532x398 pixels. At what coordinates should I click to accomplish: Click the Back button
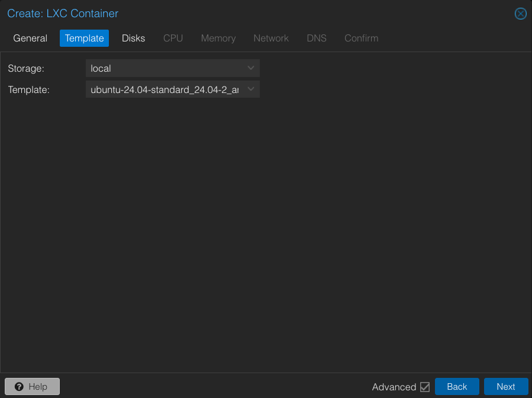click(x=457, y=387)
